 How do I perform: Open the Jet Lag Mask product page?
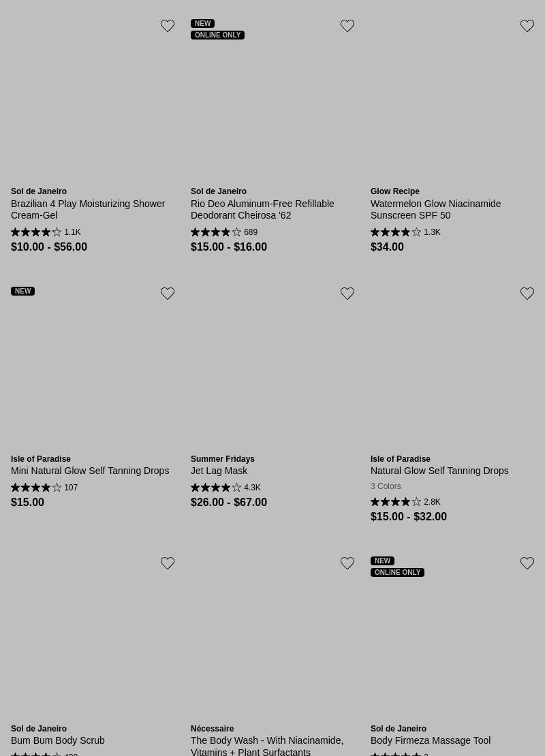click(x=219, y=471)
